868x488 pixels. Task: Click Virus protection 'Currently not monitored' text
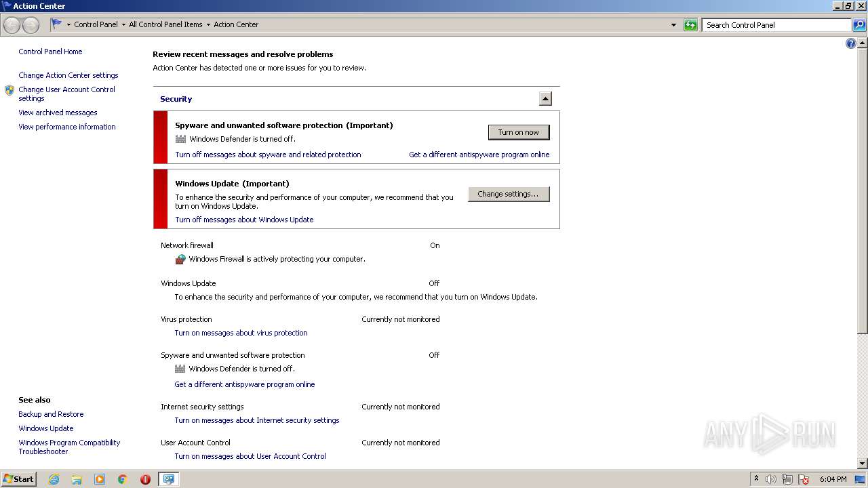[x=401, y=319]
